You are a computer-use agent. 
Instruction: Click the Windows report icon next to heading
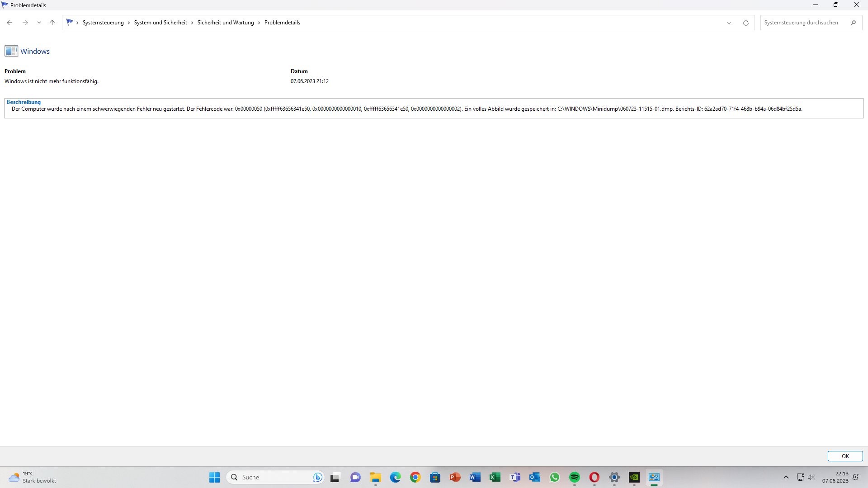(11, 51)
